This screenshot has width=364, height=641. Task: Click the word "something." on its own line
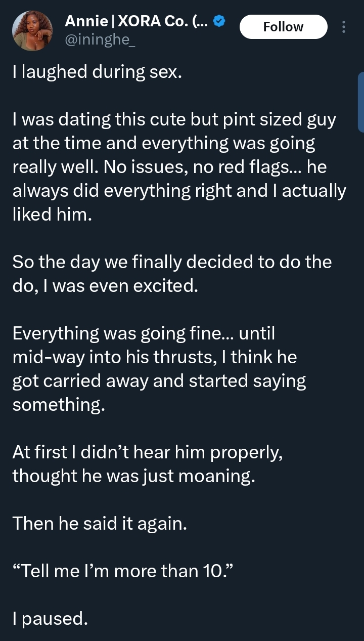[59, 404]
